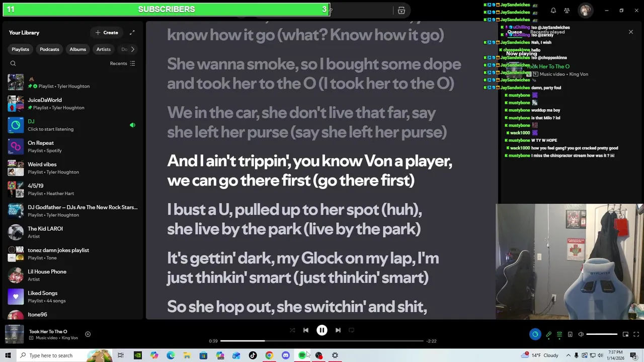Open Google Chrome from the taskbar
This screenshot has height=362, width=644.
click(x=269, y=355)
